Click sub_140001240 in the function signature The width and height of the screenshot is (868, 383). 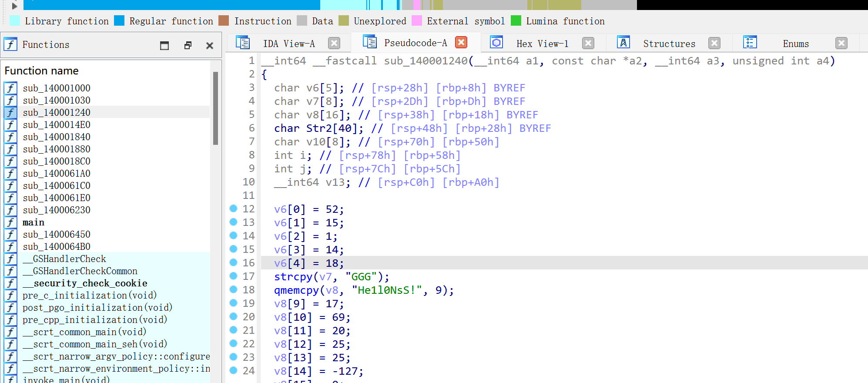click(426, 60)
